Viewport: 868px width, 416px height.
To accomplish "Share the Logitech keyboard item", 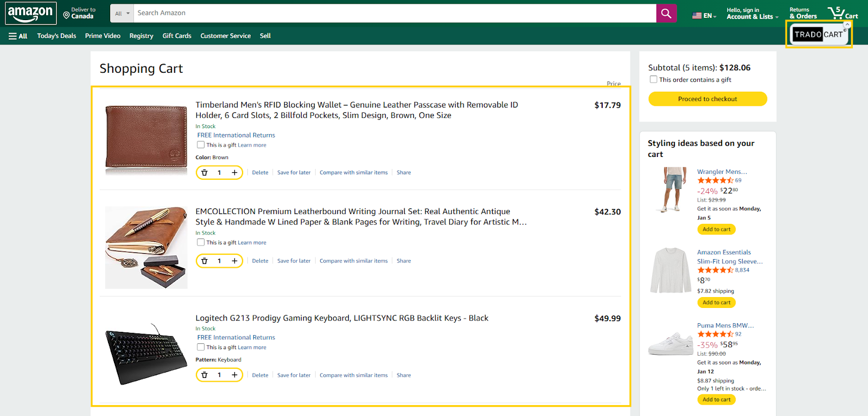I will click(x=404, y=375).
